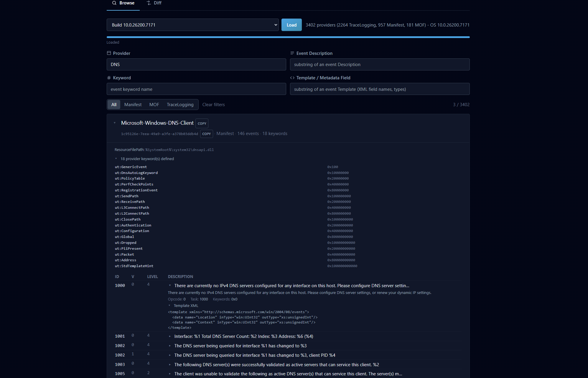Screen dimensions: 588x378
Task: Collapse the 18 provider keywords list
Action: coord(116,159)
